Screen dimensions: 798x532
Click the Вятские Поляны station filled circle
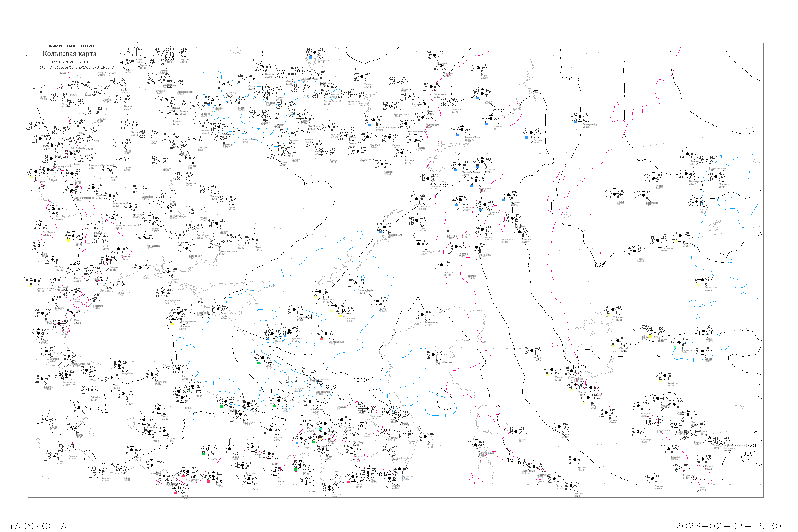pos(462,130)
